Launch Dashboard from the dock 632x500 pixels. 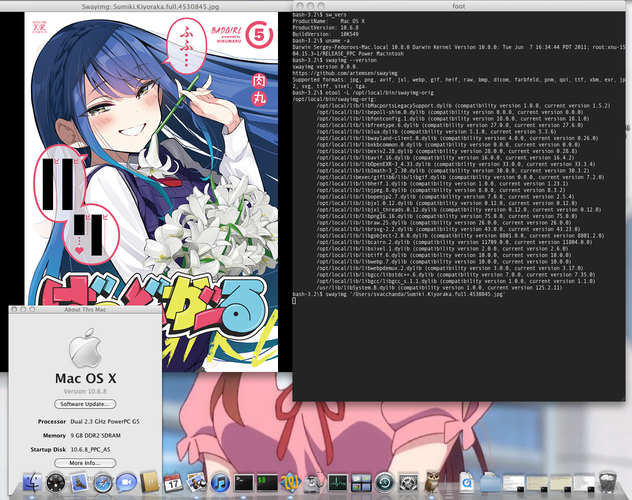coord(56,482)
